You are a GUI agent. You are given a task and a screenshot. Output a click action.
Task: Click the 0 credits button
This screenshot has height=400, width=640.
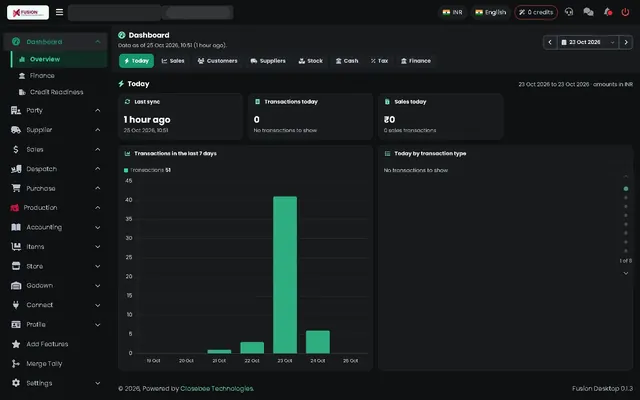pyautogui.click(x=536, y=12)
